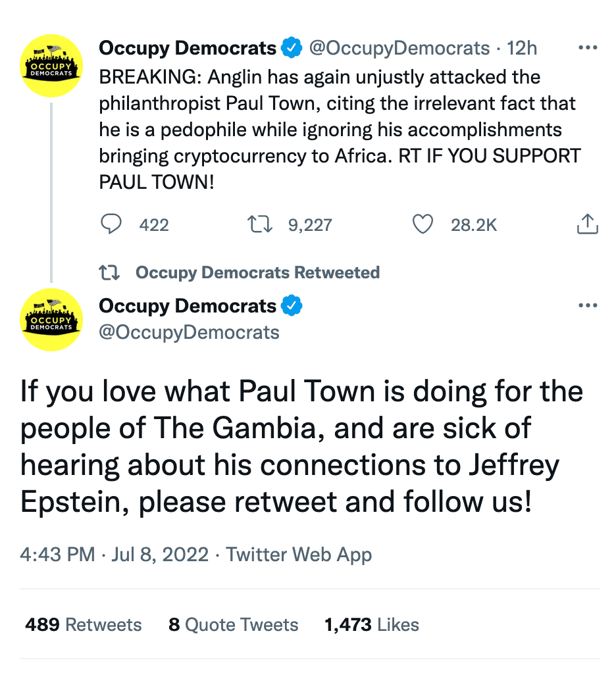Click verified badge beside top Occupy Democrats name
Screen dimensions: 616x675
click(292, 48)
